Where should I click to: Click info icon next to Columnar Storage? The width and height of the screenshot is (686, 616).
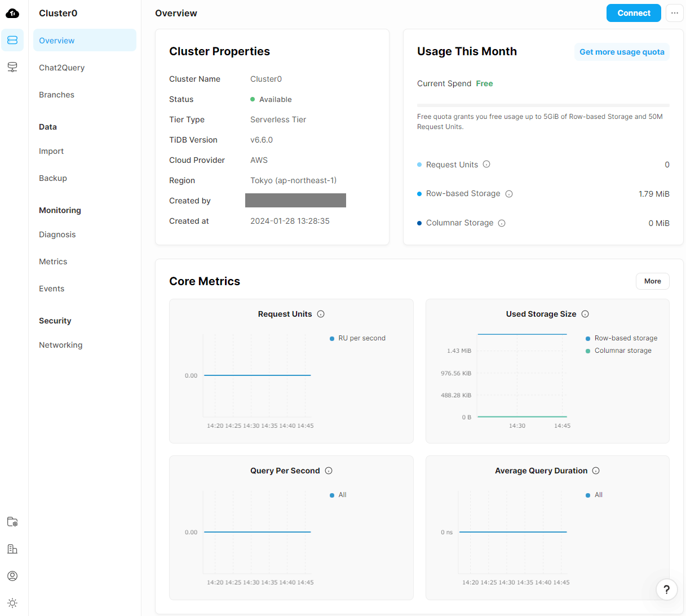point(502,223)
